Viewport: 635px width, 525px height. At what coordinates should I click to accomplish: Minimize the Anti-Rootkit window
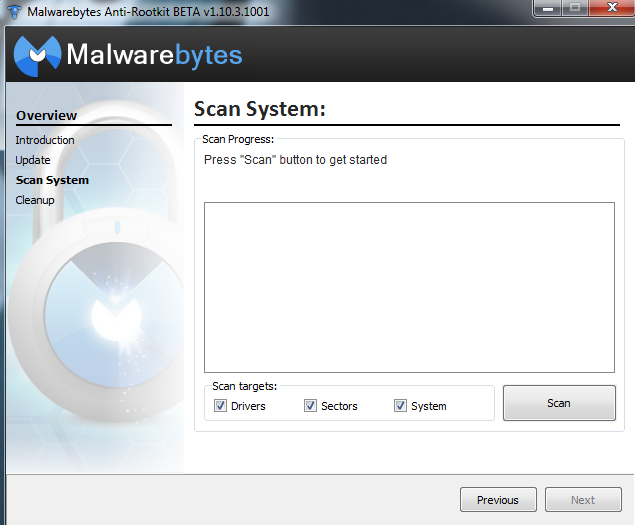tap(548, 8)
